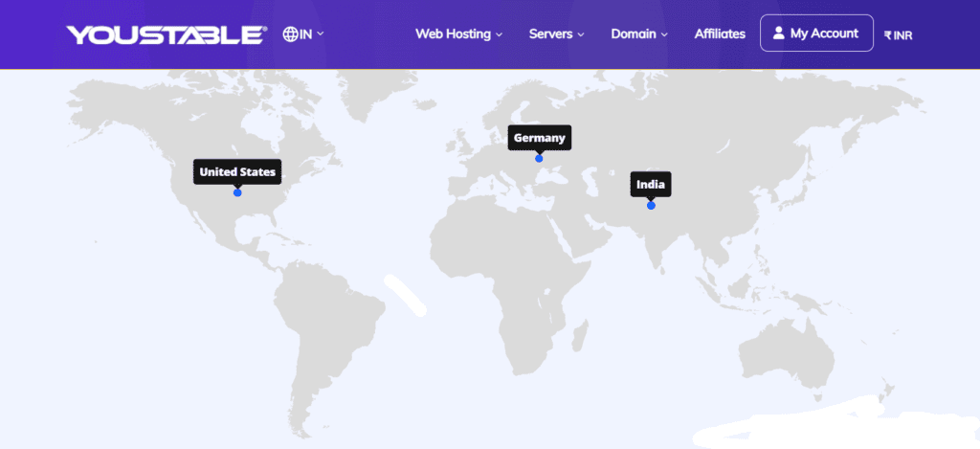Viewport: 980px width, 449px height.
Task: Click the Germany location label
Action: (539, 138)
